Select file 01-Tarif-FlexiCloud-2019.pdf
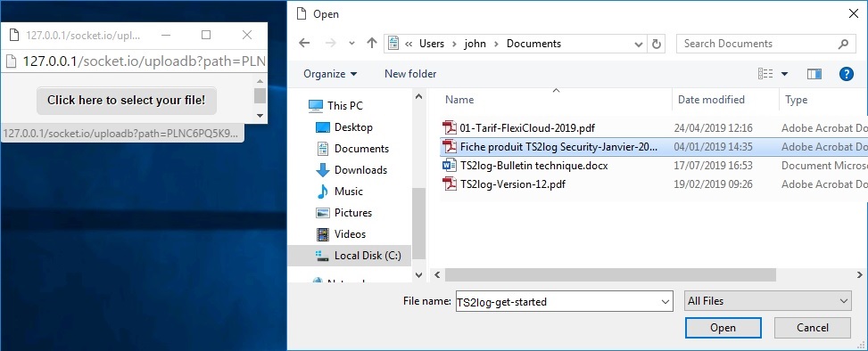Viewport: 868px width, 351px height. click(x=527, y=128)
